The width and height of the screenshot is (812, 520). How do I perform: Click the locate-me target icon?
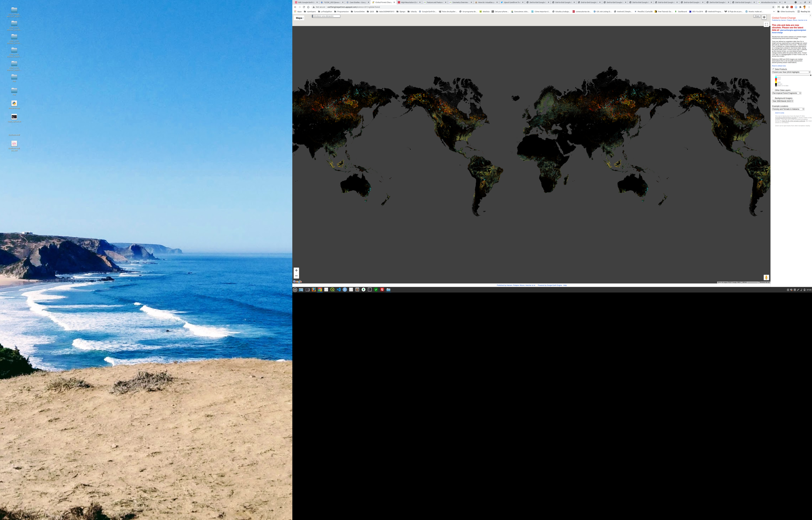click(764, 17)
